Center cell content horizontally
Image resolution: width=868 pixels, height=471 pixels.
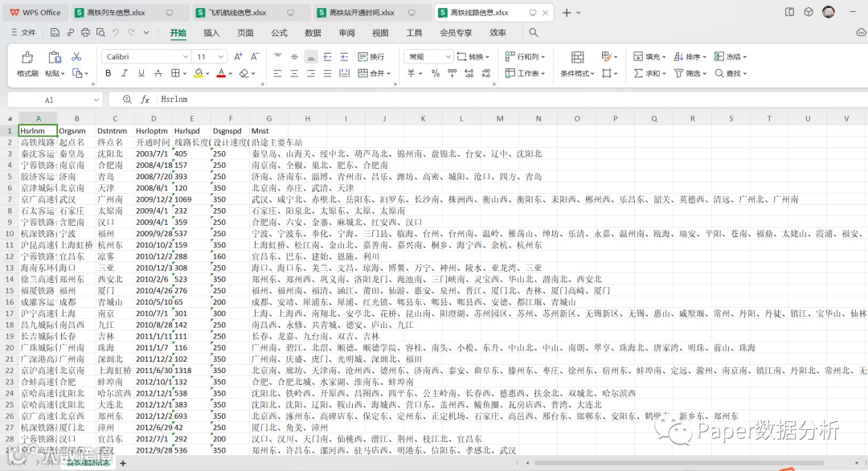294,73
